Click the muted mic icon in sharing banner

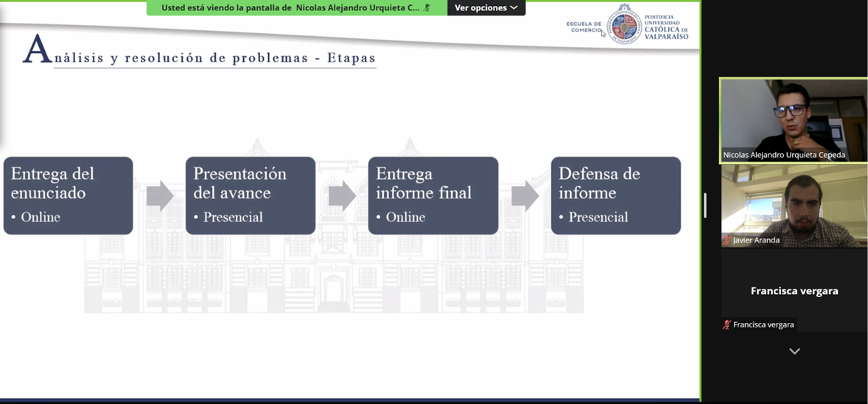point(427,8)
